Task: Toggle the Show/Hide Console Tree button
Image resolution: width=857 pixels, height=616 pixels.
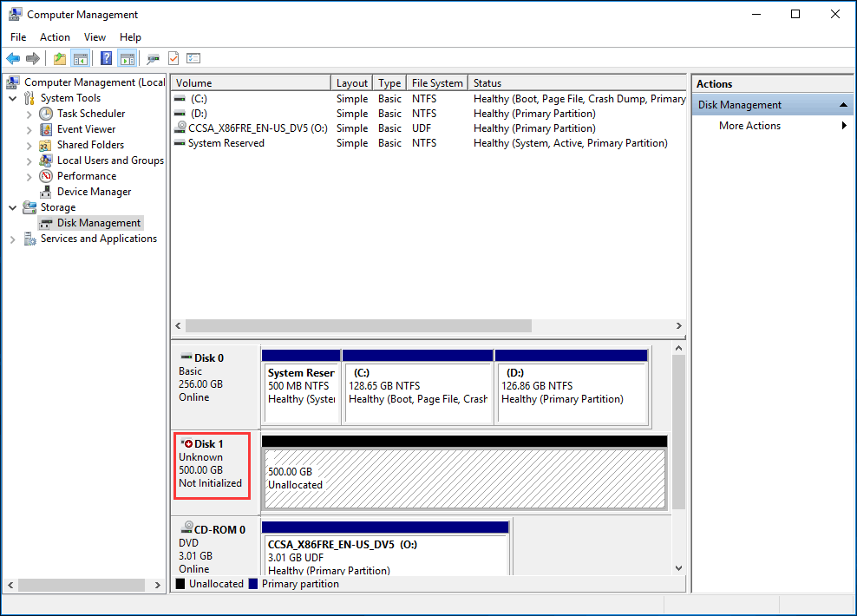Action: click(x=81, y=59)
